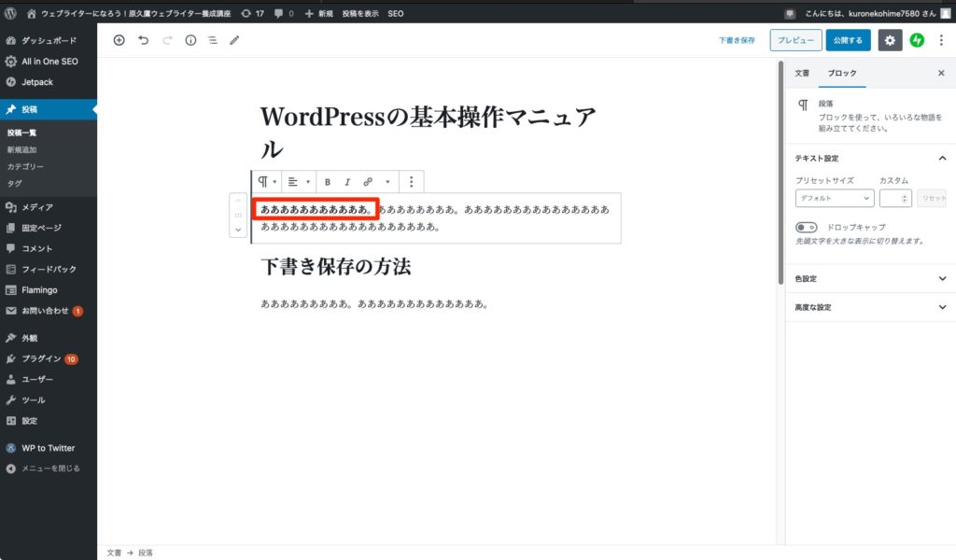The width and height of the screenshot is (956, 560).
Task: Open content structure info icon
Action: tap(190, 40)
